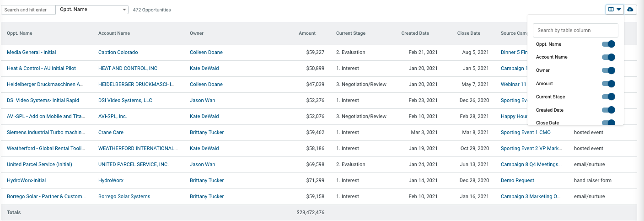The width and height of the screenshot is (644, 221).
Task: Sort by Account Name column header
Action: (x=114, y=33)
